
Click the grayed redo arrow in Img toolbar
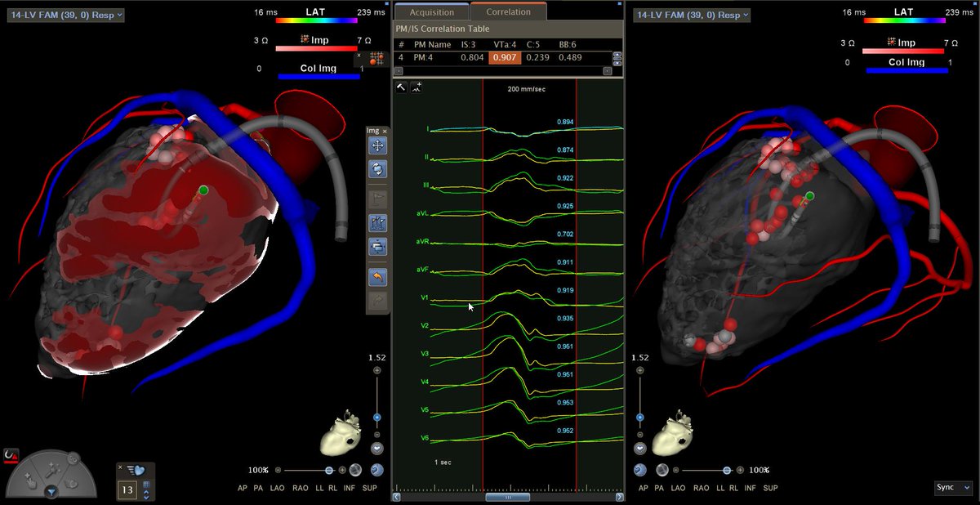coord(378,302)
